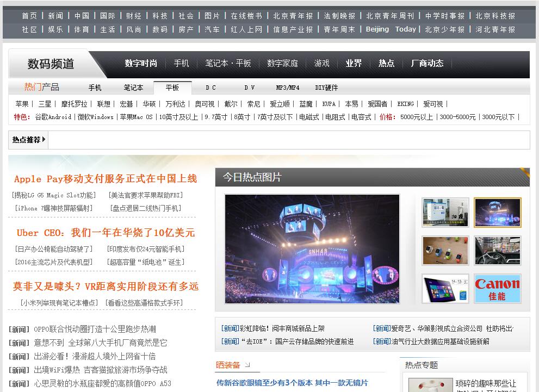Click the car interior thumbnail

[x=497, y=251]
